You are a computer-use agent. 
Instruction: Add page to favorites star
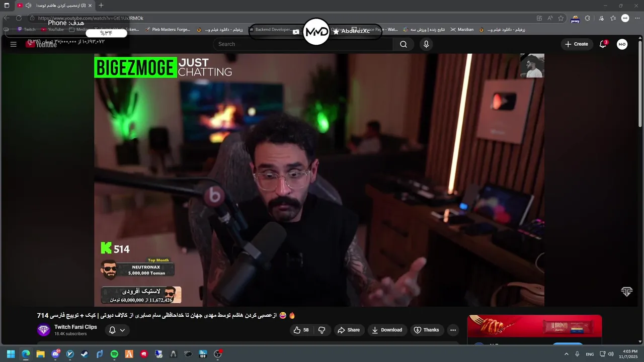(560, 18)
